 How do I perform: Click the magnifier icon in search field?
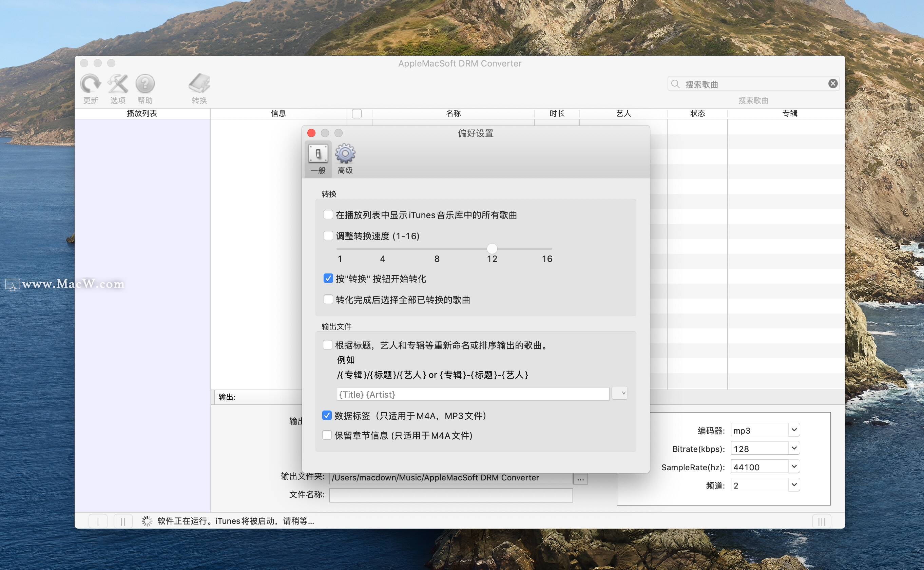coord(675,84)
